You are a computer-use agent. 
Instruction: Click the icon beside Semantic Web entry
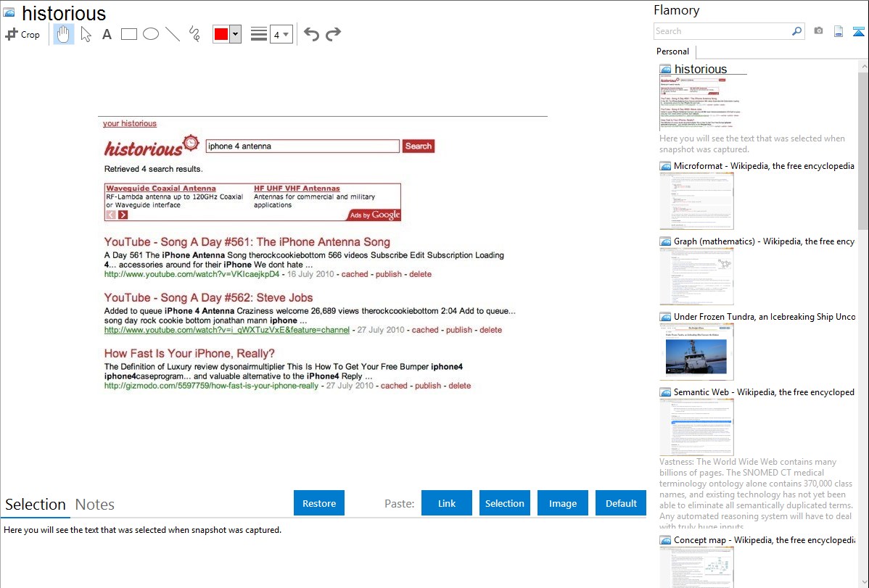coord(665,392)
